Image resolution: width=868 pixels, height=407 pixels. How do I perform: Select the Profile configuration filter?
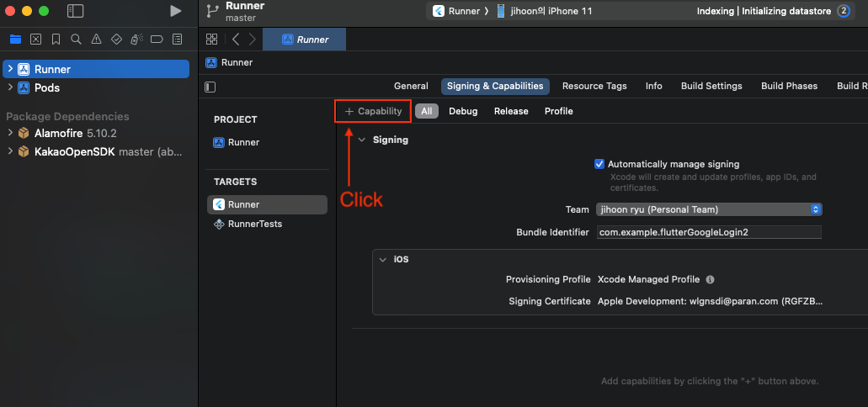click(x=558, y=111)
